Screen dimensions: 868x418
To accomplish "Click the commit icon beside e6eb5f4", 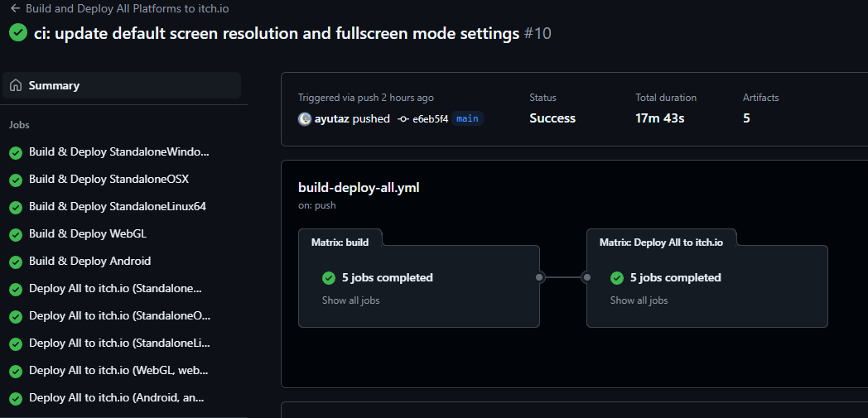I will [403, 119].
